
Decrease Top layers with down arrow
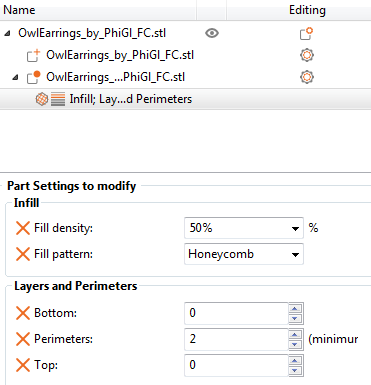(x=295, y=370)
